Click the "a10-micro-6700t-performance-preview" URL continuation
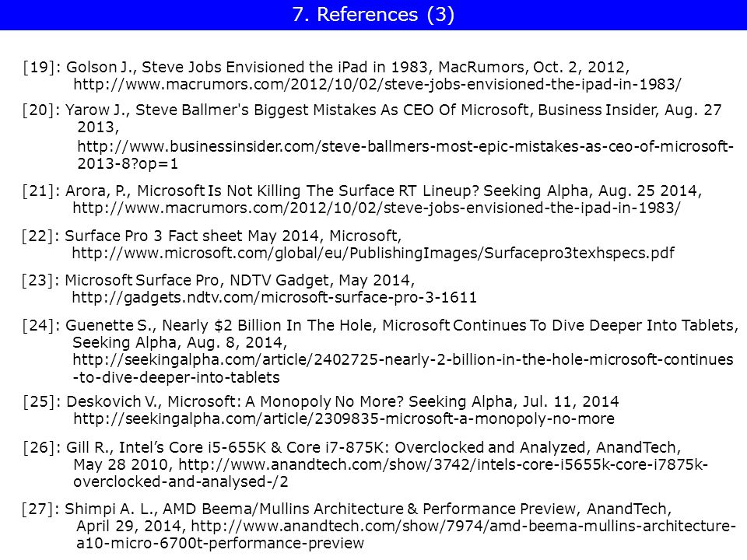This screenshot has height=560, width=747. click(220, 544)
